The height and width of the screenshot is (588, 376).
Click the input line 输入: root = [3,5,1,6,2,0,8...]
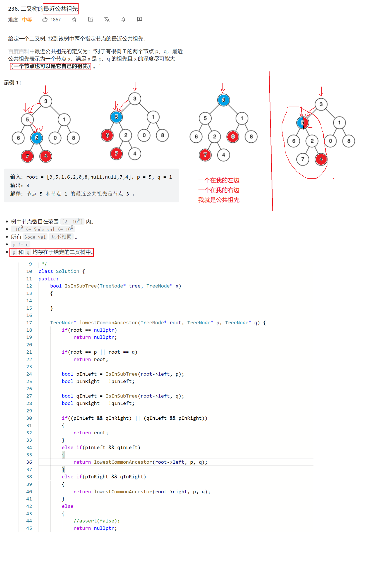click(91, 177)
